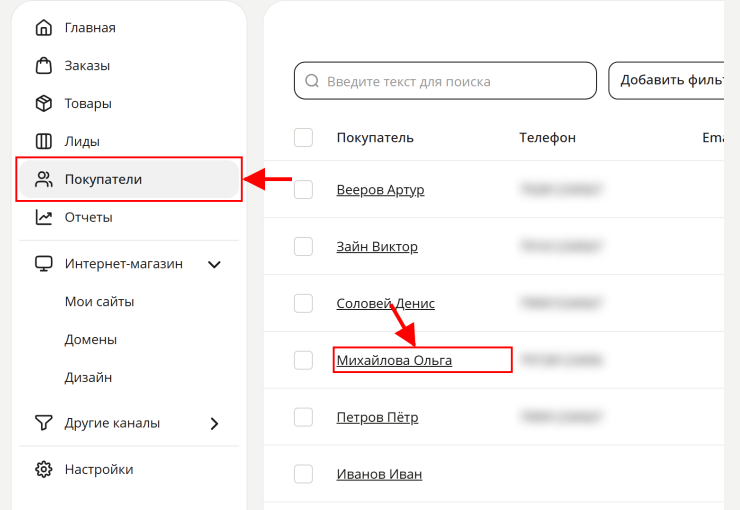Open customer Михайлова Ольга
740x510 pixels.
(394, 360)
